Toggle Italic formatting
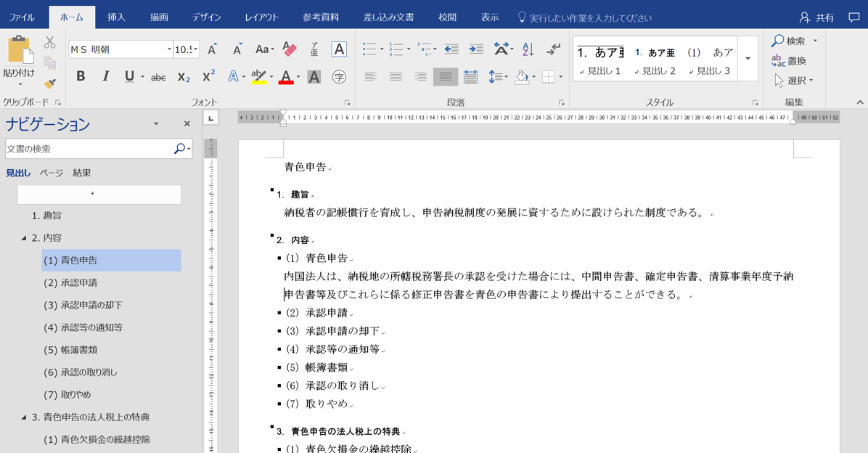868x453 pixels. [x=105, y=77]
